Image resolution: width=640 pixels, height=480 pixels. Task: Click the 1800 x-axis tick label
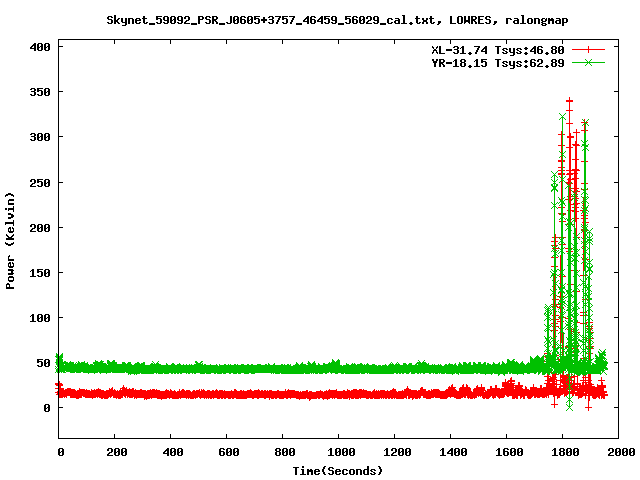[x=565, y=452]
